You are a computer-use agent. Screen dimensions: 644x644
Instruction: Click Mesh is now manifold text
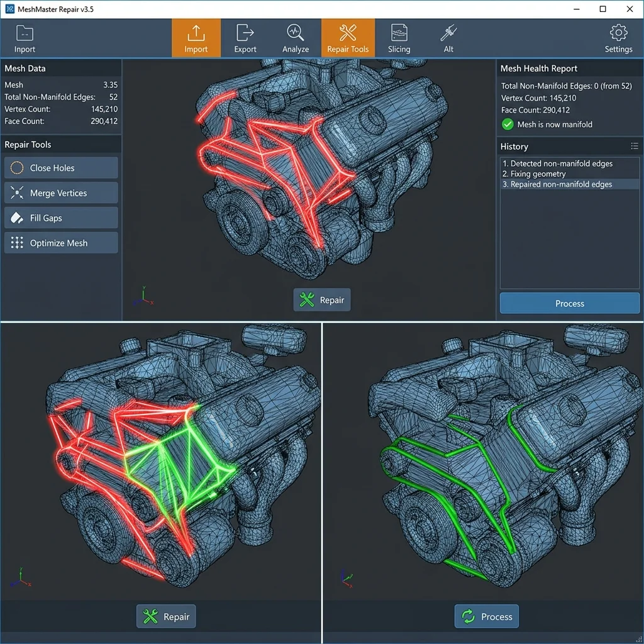(555, 125)
